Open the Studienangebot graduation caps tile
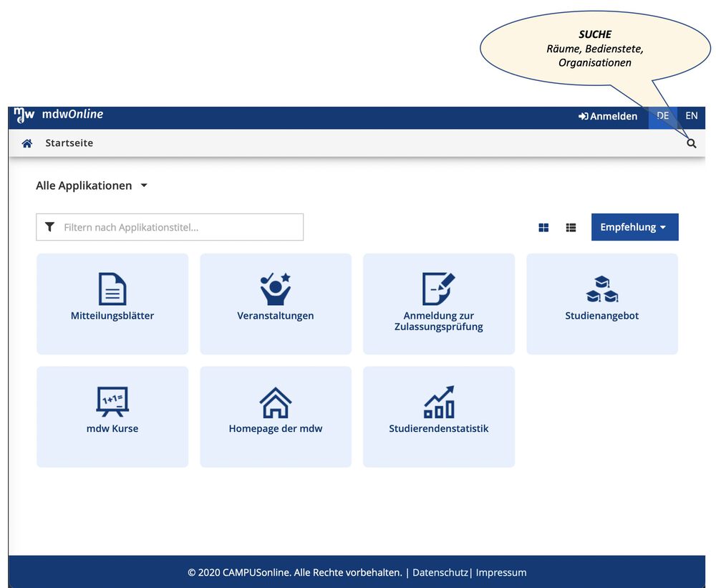 [602, 304]
